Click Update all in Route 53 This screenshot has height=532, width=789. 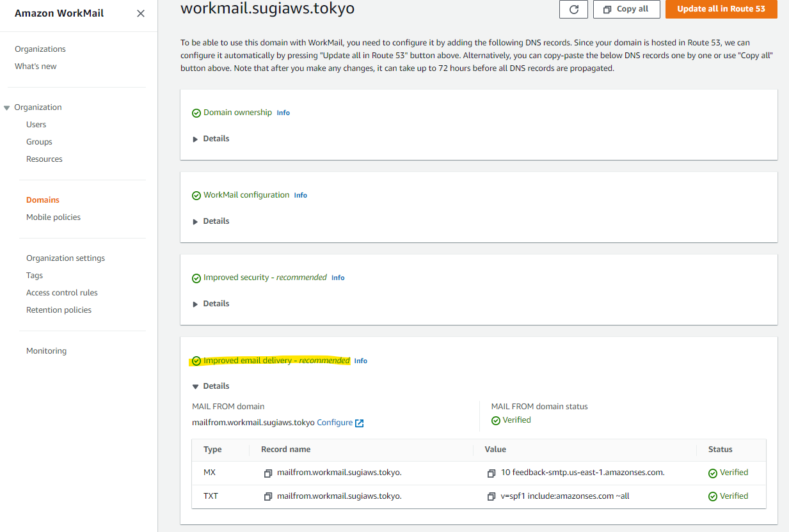(721, 9)
